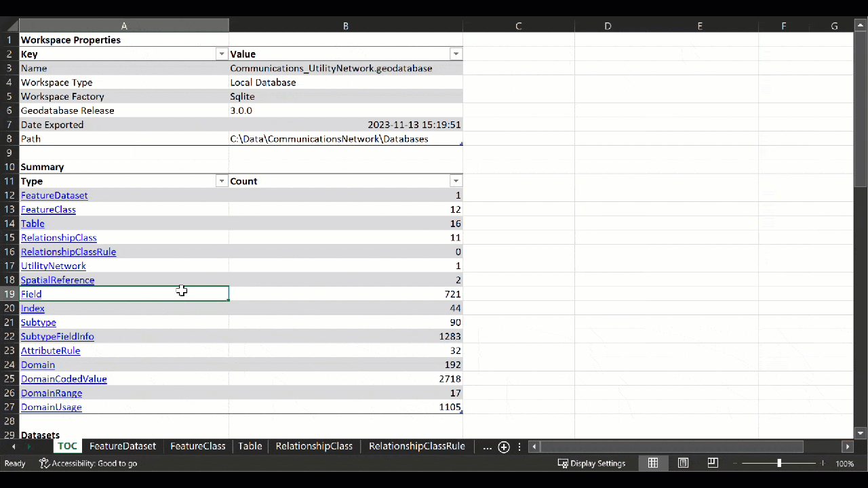Switch to Page Break Preview icon
The image size is (868, 488).
coord(713,463)
